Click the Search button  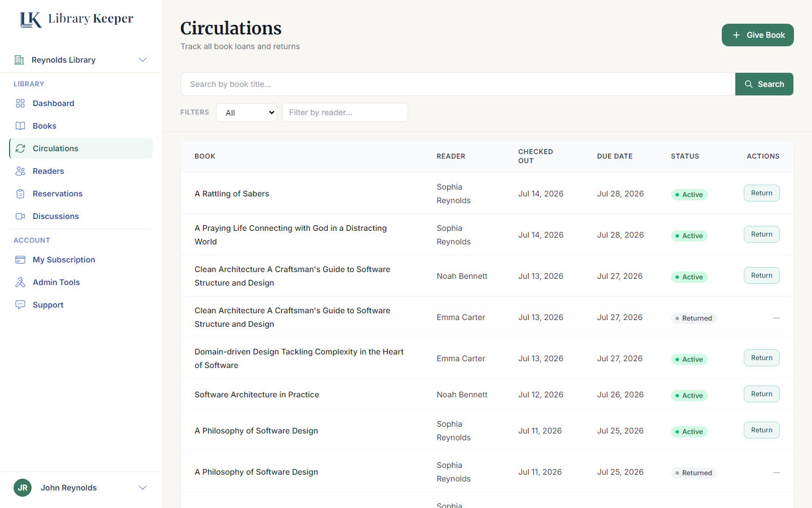(764, 84)
